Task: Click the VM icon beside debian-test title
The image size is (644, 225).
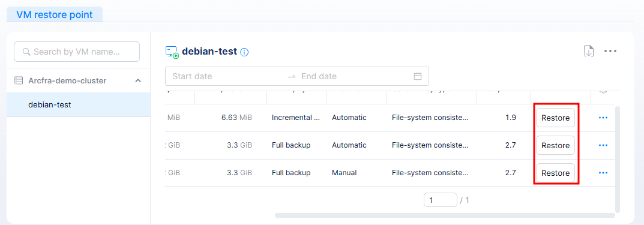Action: point(172,52)
